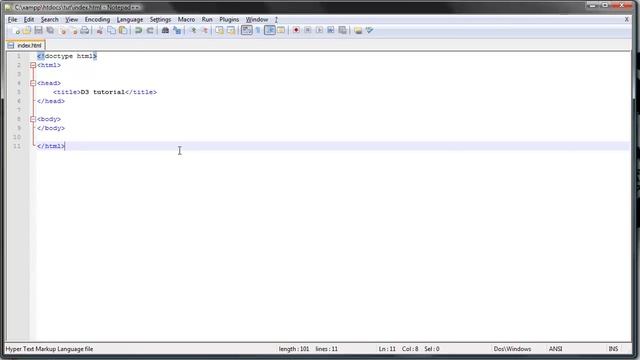The height and width of the screenshot is (360, 640).
Task: Open the Run menu
Action: [207, 20]
